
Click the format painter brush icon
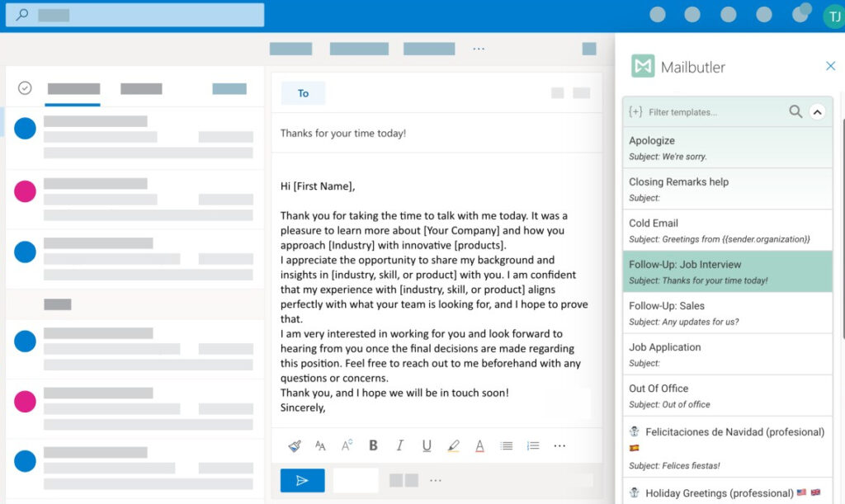(295, 445)
